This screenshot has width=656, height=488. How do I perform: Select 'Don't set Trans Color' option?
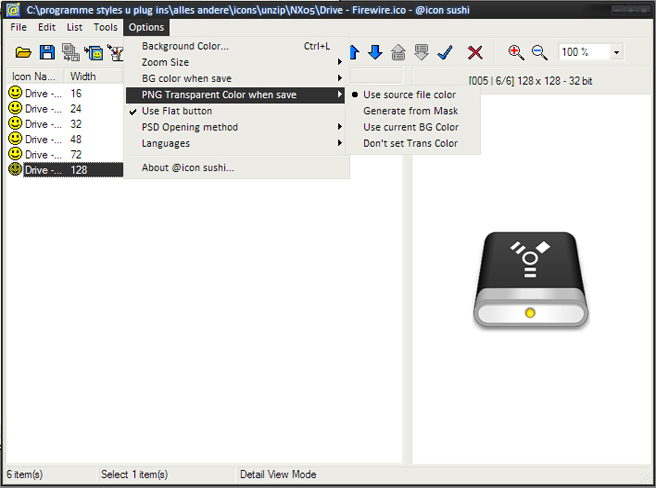(410, 144)
